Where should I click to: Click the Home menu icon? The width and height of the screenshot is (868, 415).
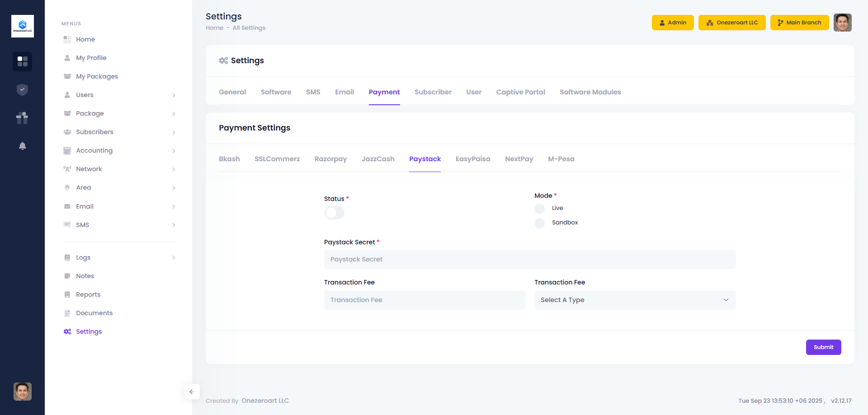67,39
